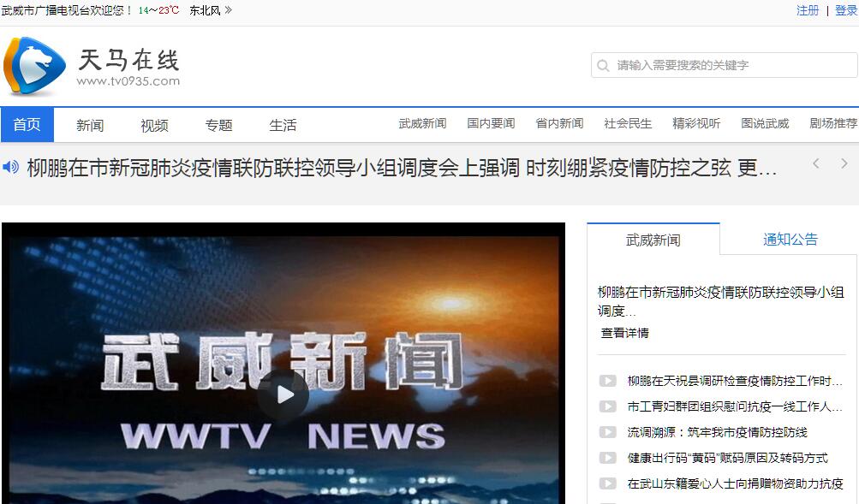
Task: Click the search magnifier icon
Action: coord(604,66)
